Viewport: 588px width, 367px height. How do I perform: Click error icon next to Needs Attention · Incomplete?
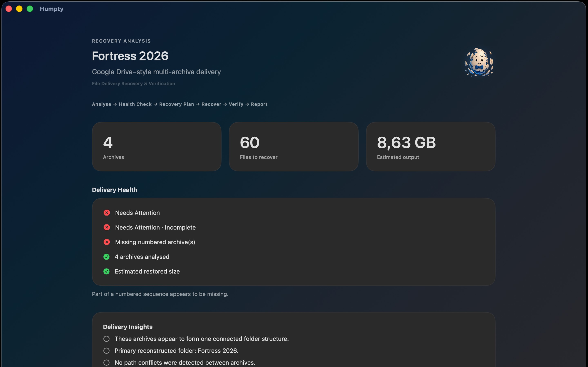[107, 227]
